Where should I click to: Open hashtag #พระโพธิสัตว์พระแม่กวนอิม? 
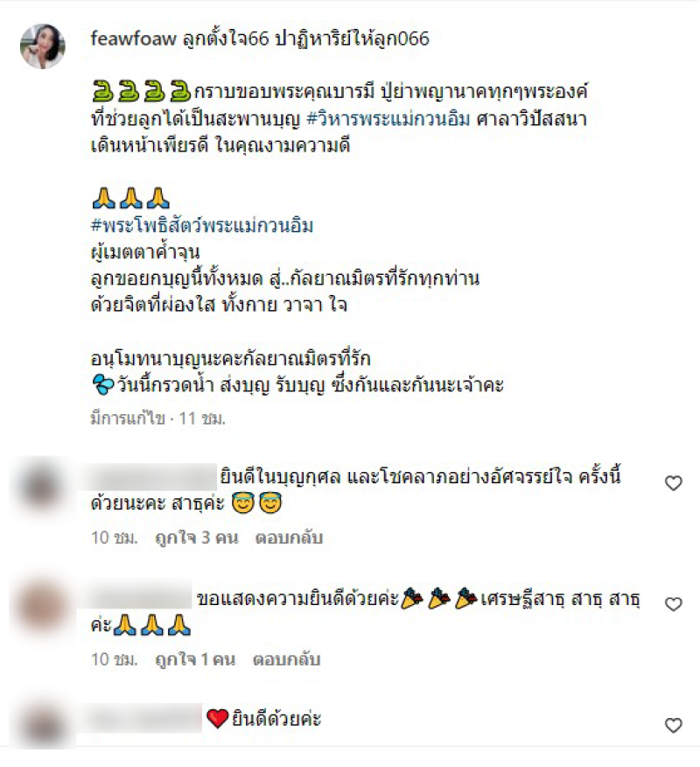pos(202,226)
